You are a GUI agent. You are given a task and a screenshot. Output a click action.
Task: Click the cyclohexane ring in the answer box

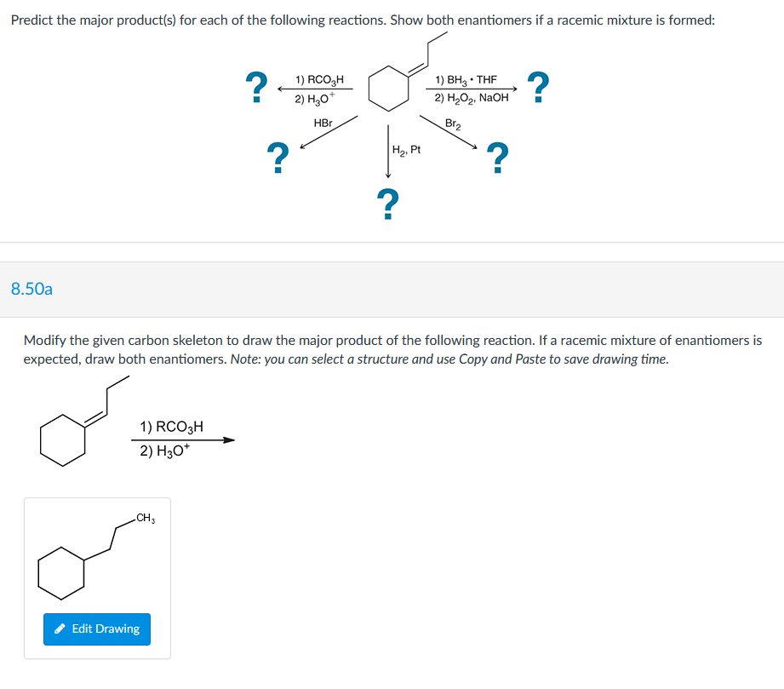(61, 573)
